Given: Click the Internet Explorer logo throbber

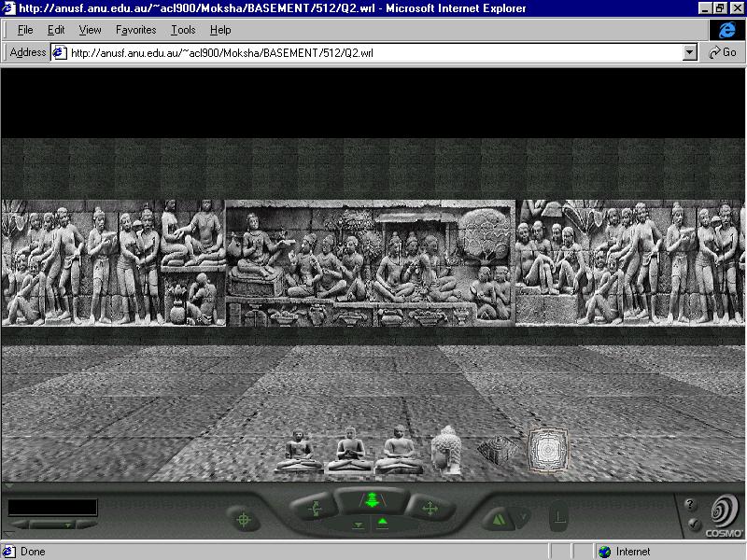Looking at the screenshot, I should (727, 30).
